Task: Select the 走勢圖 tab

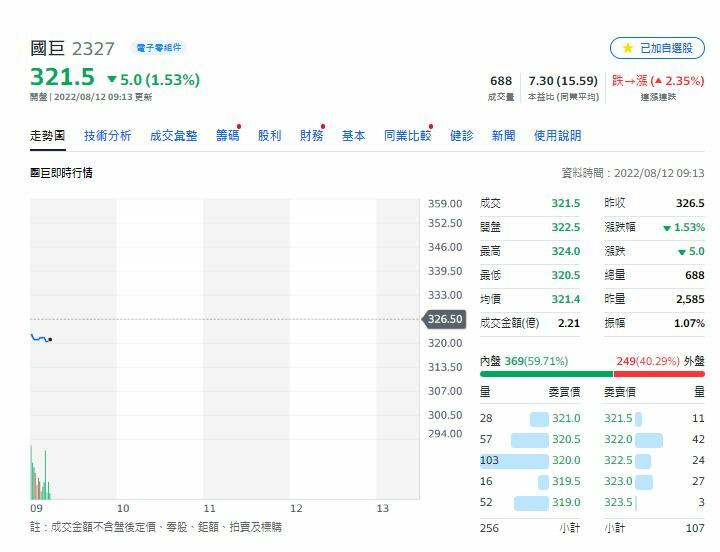Action: (x=48, y=136)
